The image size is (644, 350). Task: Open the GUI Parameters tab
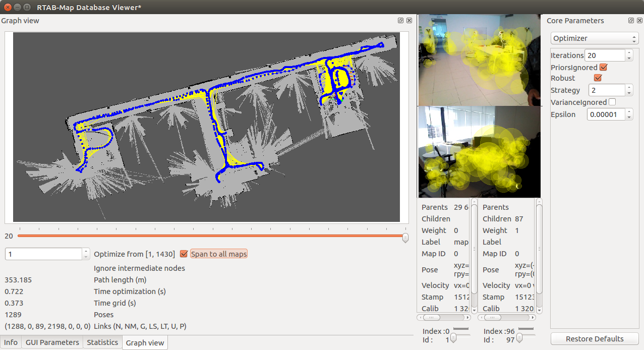(x=52, y=342)
